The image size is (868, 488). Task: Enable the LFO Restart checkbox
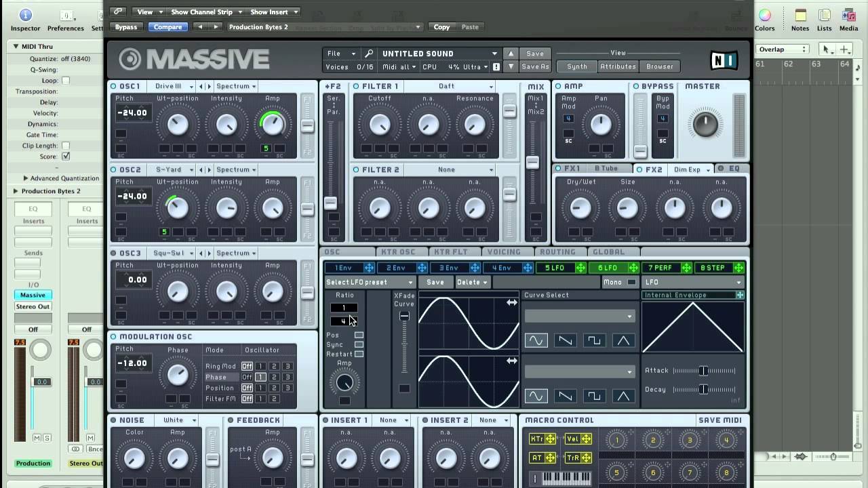[x=359, y=354]
